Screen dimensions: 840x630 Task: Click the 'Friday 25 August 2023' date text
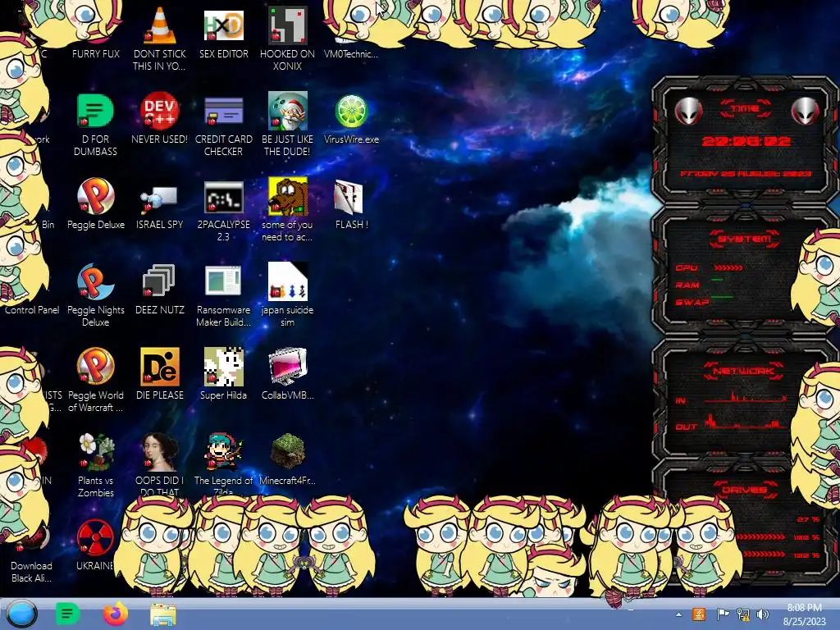point(745,174)
